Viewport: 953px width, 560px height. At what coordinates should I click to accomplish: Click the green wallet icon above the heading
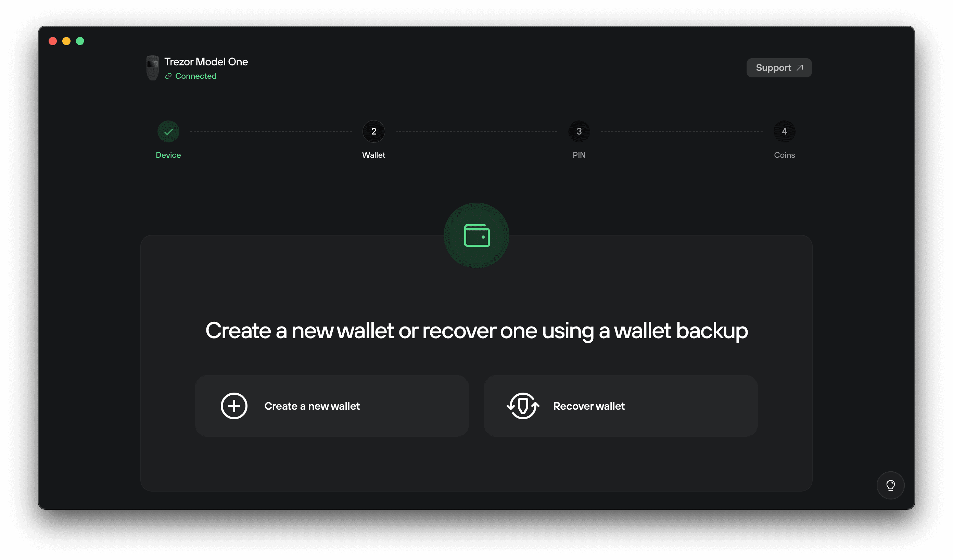[x=476, y=235]
